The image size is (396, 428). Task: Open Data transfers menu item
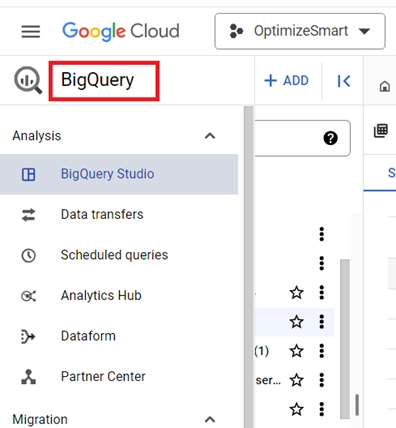click(119, 215)
